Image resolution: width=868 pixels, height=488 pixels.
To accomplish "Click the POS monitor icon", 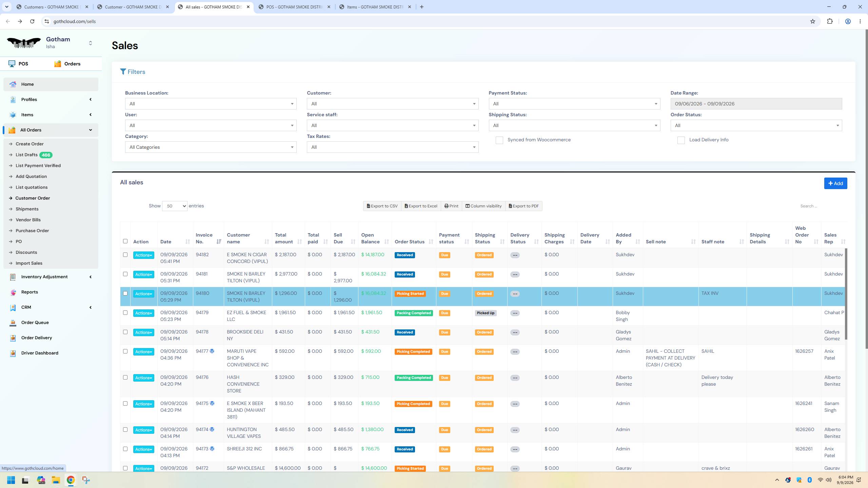I will coord(12,64).
